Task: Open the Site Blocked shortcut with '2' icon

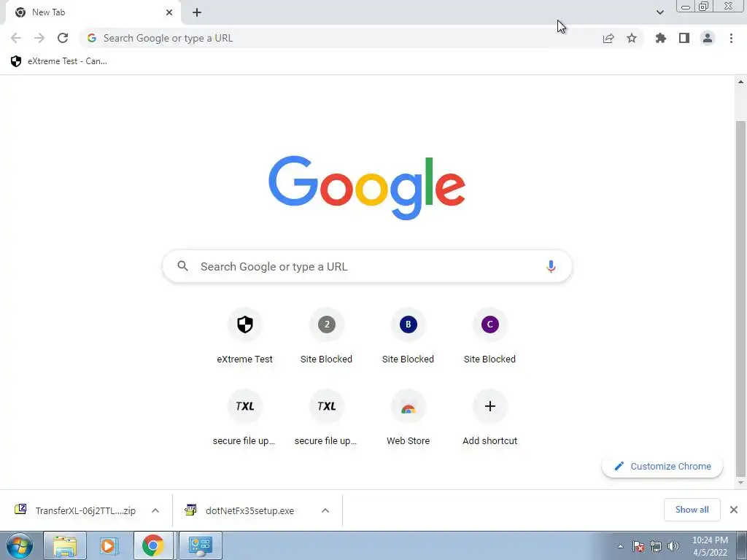Action: click(x=326, y=336)
